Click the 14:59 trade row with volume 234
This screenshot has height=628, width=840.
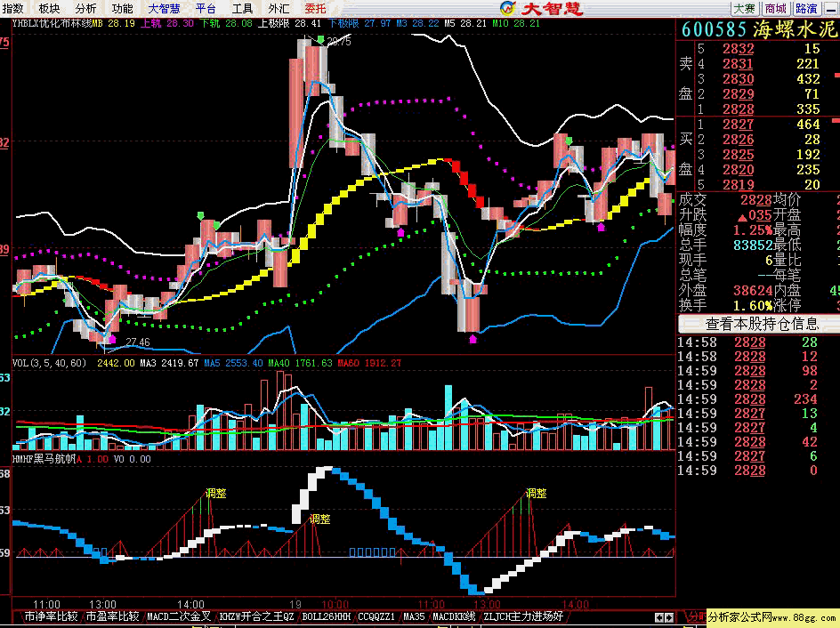pyautogui.click(x=747, y=399)
